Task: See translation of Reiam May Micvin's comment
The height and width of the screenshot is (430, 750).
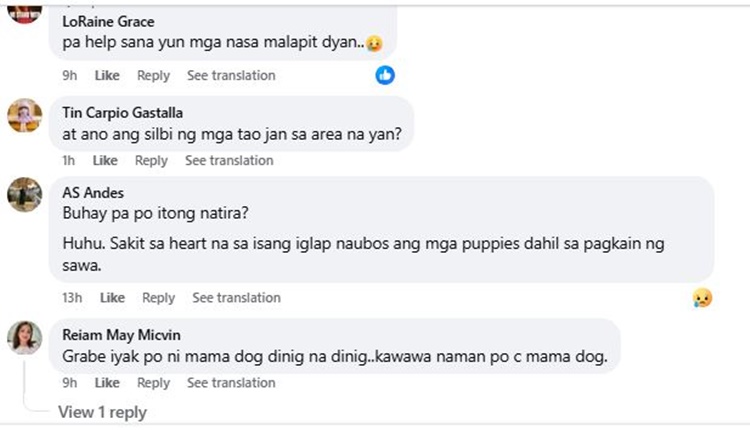Action: [230, 382]
